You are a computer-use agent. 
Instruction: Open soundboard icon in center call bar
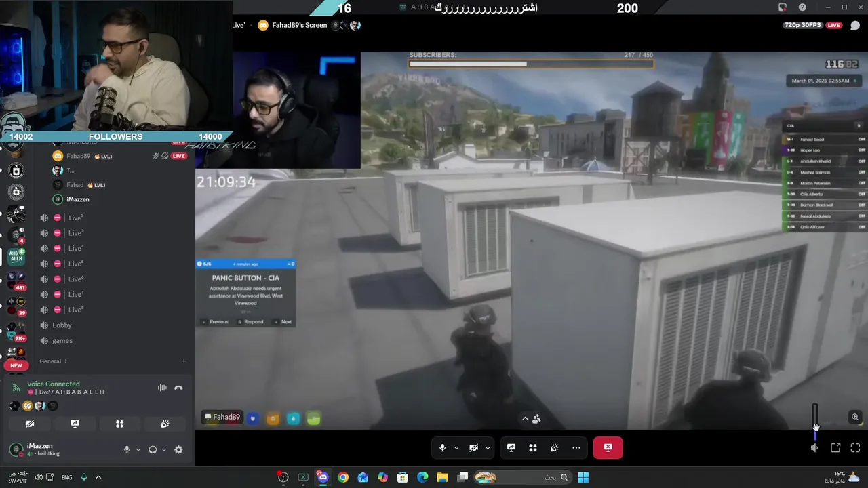coord(555,447)
